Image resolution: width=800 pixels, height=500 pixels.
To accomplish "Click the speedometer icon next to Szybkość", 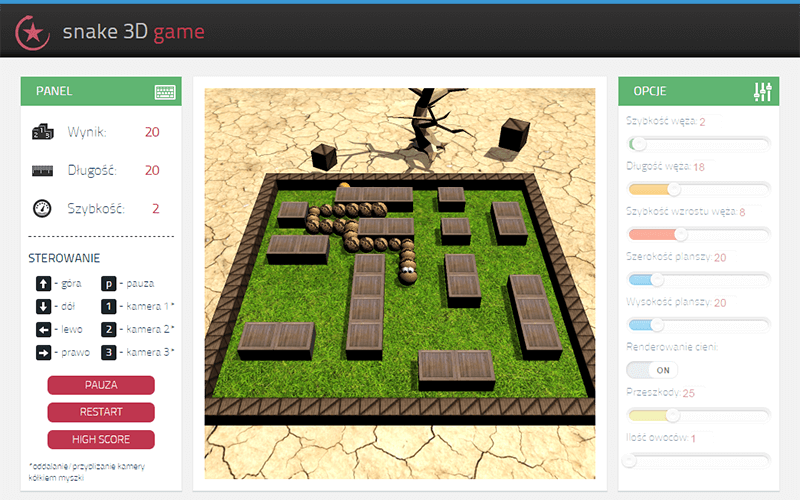I will click(x=42, y=209).
